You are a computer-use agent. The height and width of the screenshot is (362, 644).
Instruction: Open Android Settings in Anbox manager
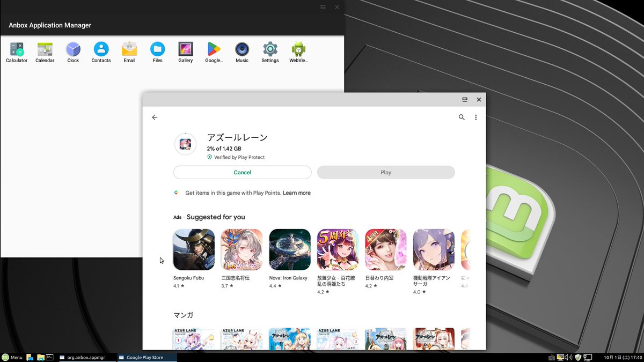[270, 53]
